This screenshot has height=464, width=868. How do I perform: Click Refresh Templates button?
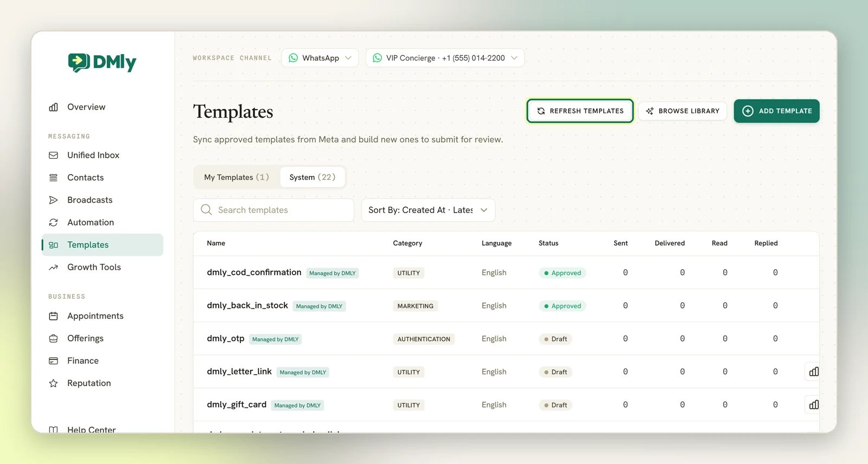point(580,111)
